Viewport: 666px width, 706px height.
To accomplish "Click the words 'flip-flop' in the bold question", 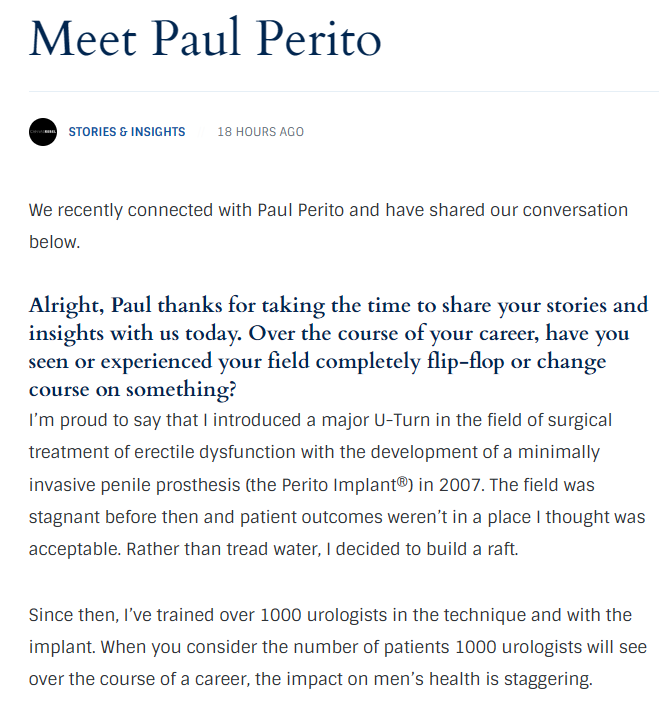I will click(x=465, y=362).
